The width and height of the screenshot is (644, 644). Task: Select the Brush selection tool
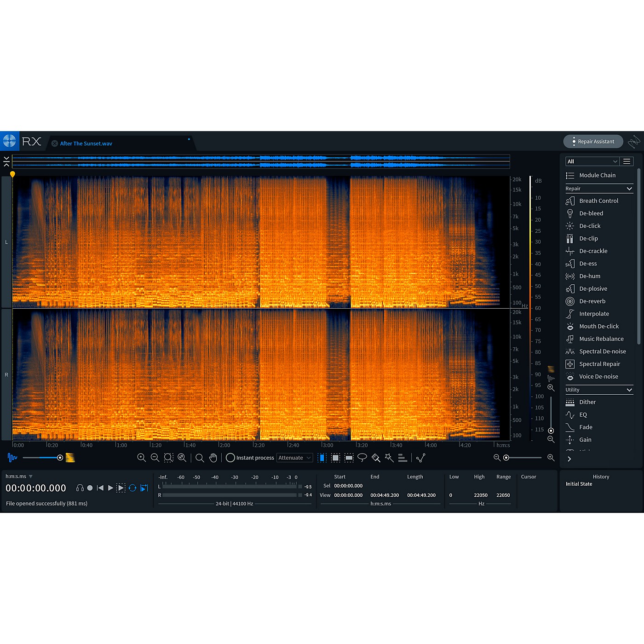(x=376, y=458)
